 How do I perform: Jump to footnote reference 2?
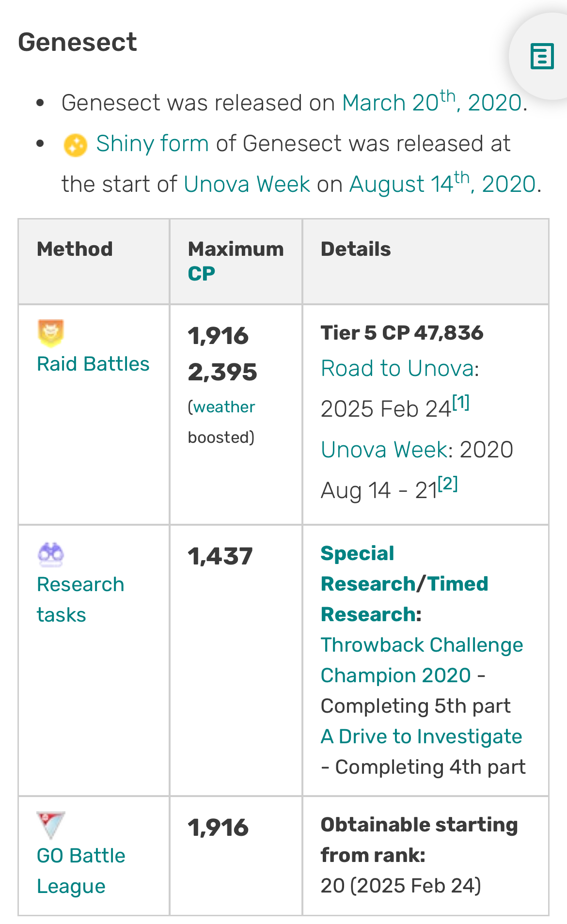(448, 484)
